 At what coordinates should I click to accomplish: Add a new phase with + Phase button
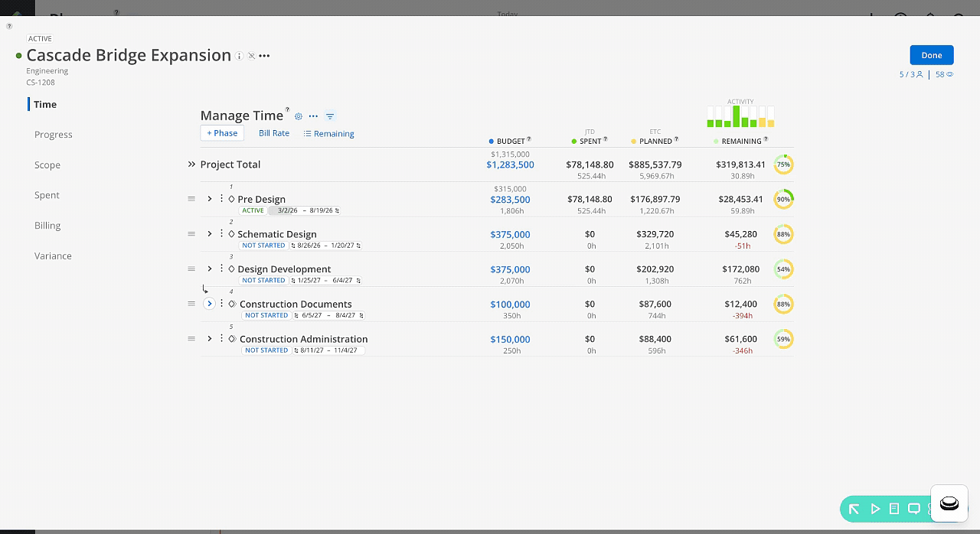[222, 133]
